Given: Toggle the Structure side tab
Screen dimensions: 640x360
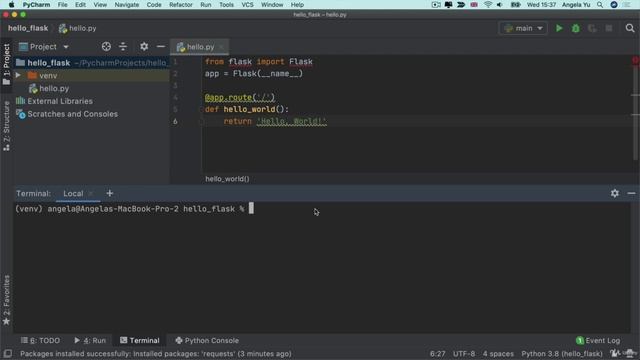Looking at the screenshot, I should point(7,126).
